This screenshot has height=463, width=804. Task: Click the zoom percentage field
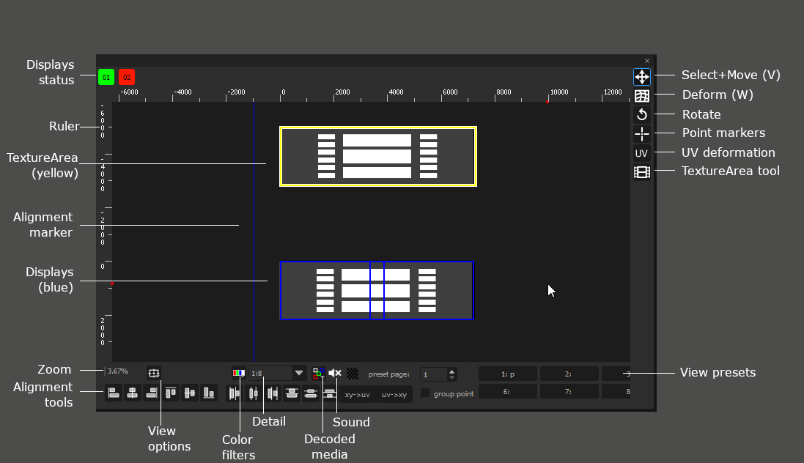tap(119, 372)
